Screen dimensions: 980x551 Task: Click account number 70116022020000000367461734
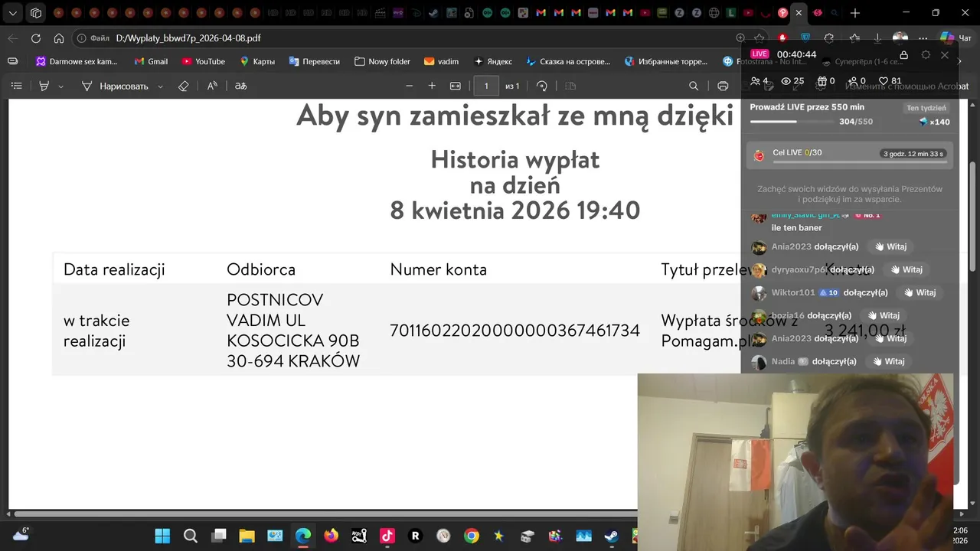tap(514, 331)
